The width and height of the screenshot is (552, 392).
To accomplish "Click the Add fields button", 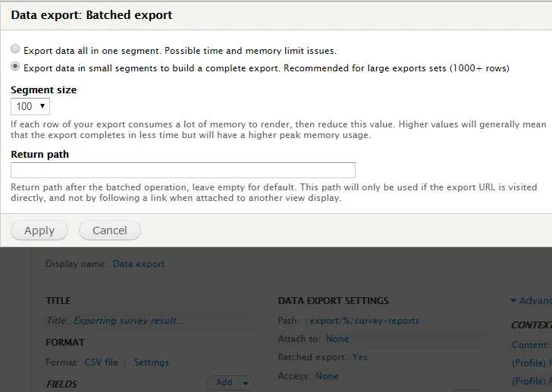I will tap(224, 382).
